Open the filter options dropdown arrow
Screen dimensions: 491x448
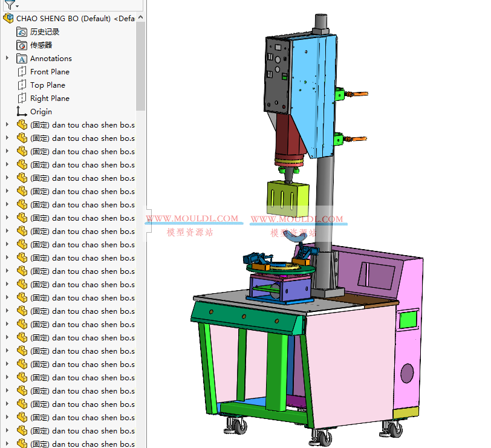16,5
